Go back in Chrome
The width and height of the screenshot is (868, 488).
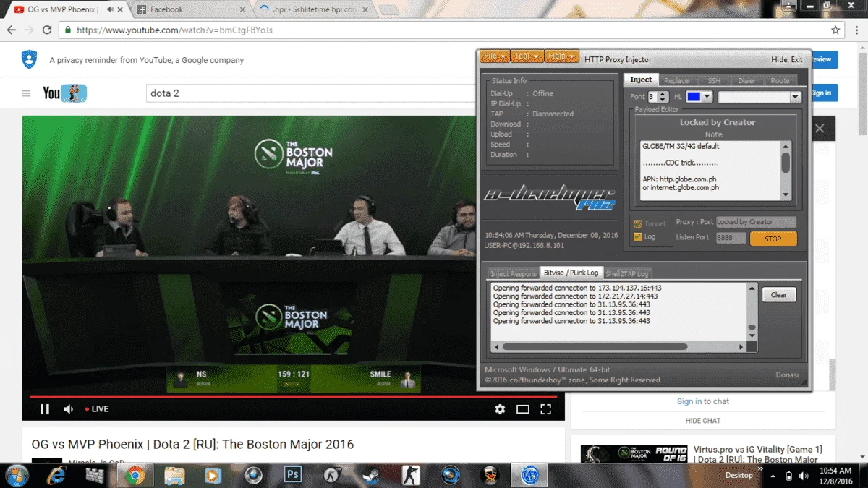pos(11,30)
